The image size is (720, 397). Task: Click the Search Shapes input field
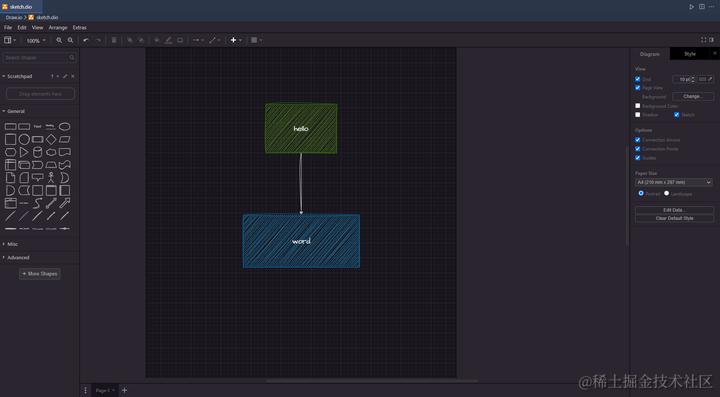[36, 58]
